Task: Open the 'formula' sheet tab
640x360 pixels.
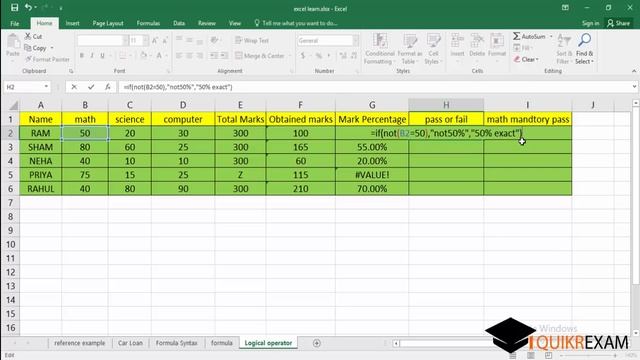Action: [222, 343]
